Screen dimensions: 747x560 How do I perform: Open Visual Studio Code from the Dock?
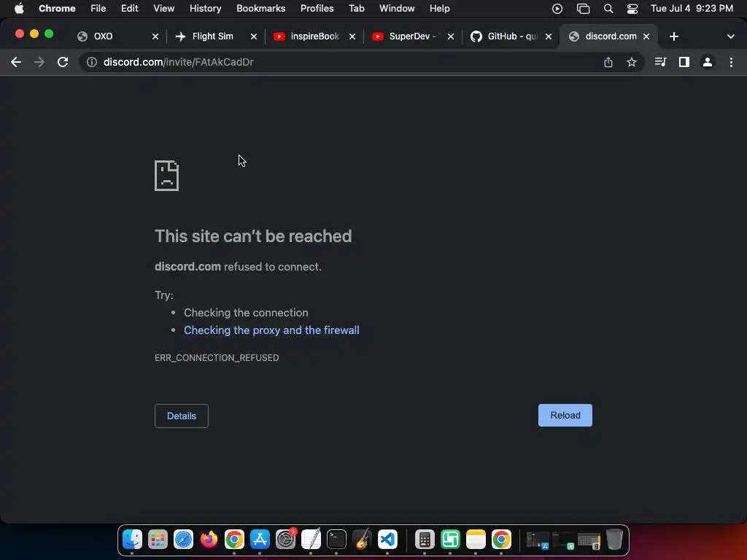click(387, 540)
